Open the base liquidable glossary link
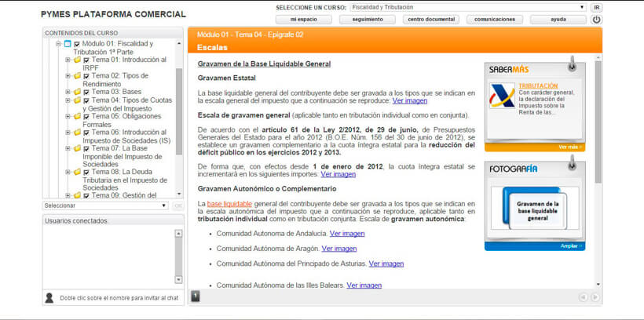Viewport: 644px width, 320px height. pos(229,204)
